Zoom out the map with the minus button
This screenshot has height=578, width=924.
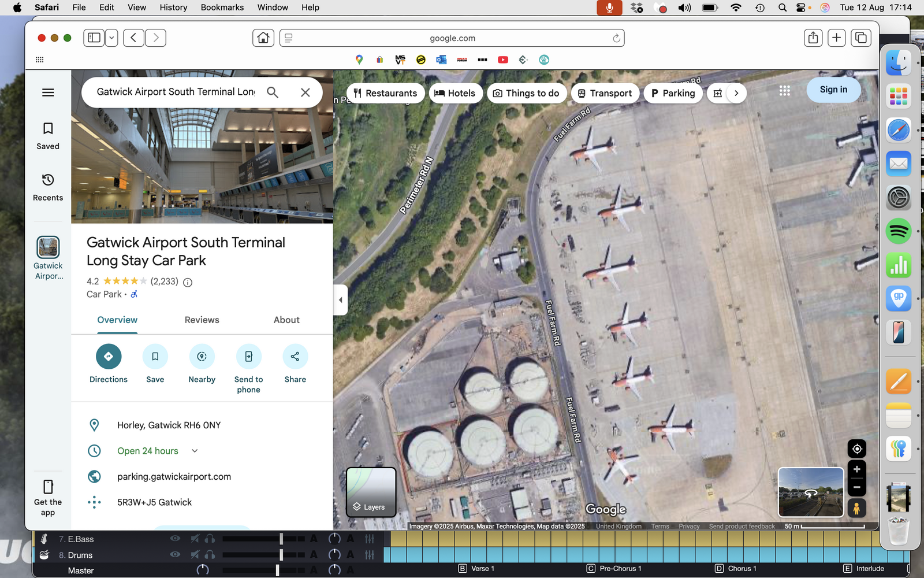pyautogui.click(x=857, y=487)
